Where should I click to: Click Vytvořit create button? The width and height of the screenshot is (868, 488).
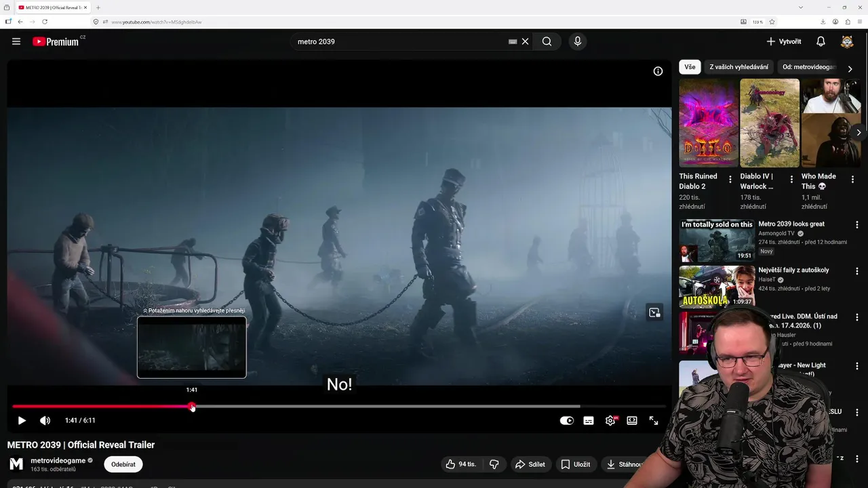(784, 41)
